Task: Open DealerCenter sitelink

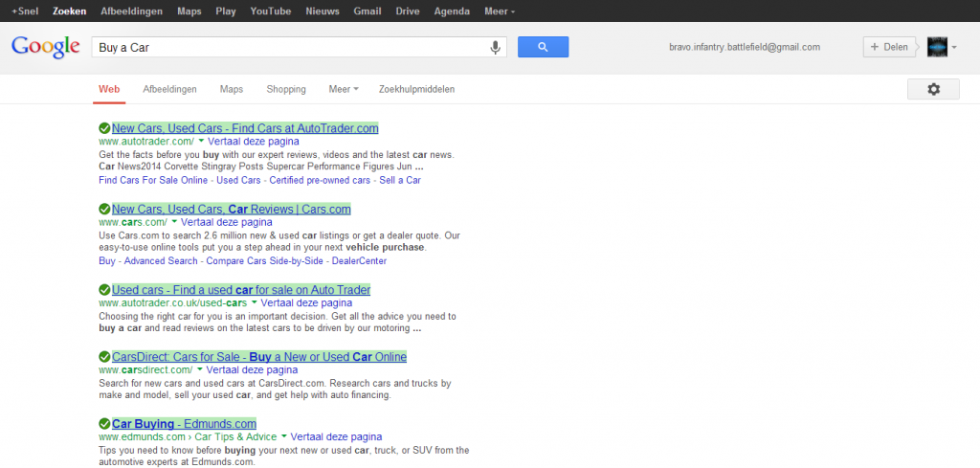Action: pyautogui.click(x=360, y=260)
